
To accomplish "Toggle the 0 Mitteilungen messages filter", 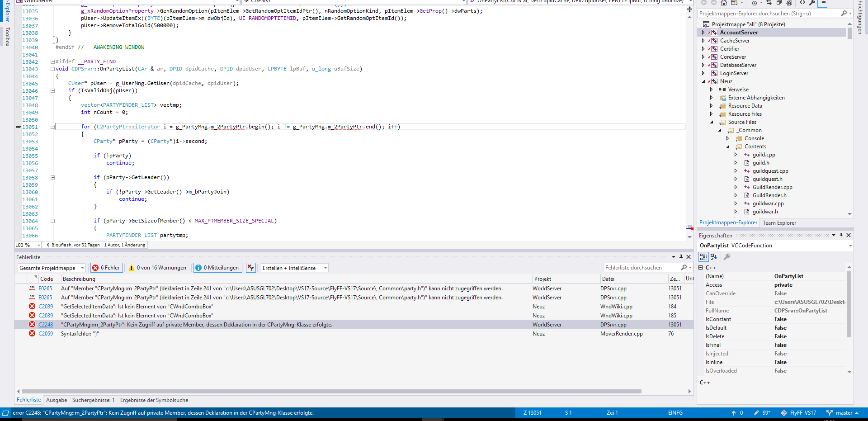I will (218, 268).
